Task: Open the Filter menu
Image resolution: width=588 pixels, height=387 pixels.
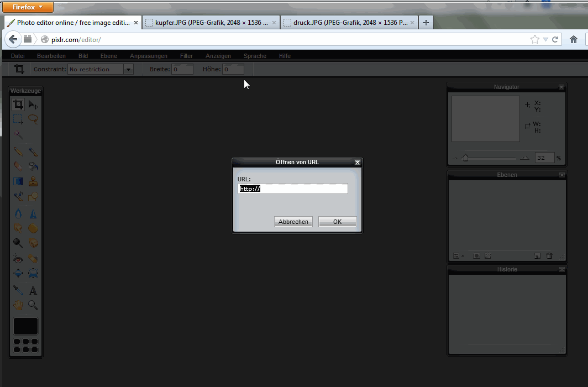Action: point(186,56)
